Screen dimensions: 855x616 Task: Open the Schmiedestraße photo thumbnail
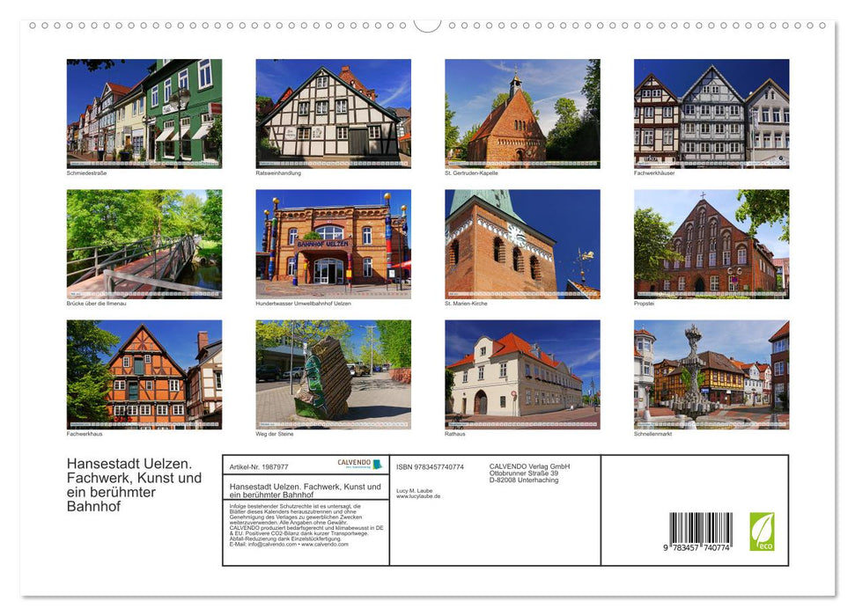[x=144, y=114]
